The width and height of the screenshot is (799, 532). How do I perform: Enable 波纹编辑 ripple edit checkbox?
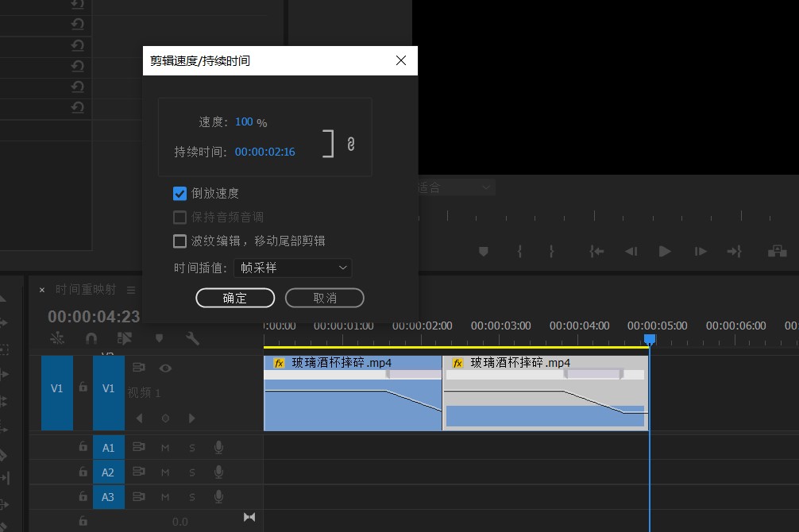pyautogui.click(x=180, y=241)
